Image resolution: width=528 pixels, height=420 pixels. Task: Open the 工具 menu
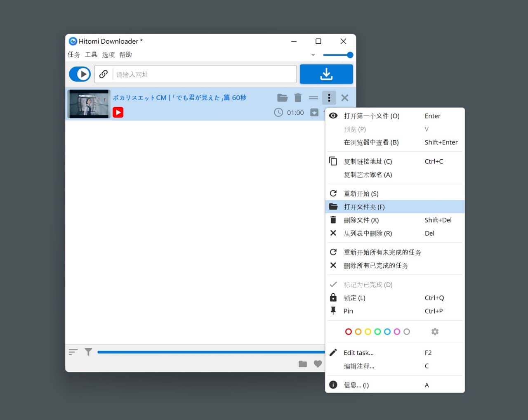tap(91, 54)
